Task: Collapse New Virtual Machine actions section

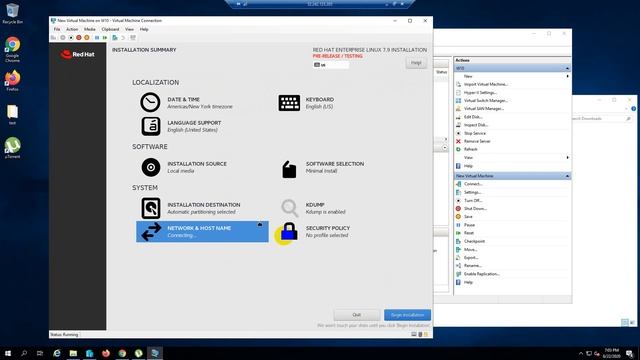Action: coord(567,176)
